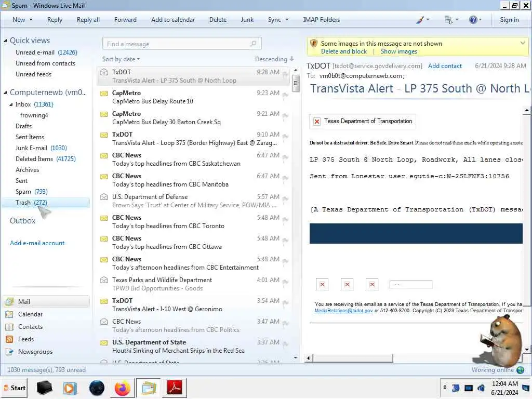Click the Windows Live Mail taskbar button
Screen dimensions: 532x399
point(149,388)
